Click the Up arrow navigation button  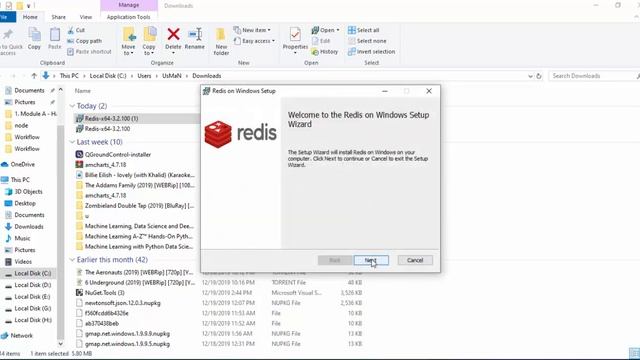click(x=34, y=76)
